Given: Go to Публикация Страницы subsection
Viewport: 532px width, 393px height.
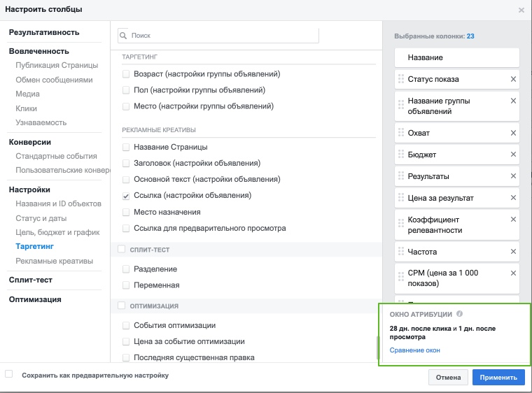Looking at the screenshot, I should (x=57, y=66).
